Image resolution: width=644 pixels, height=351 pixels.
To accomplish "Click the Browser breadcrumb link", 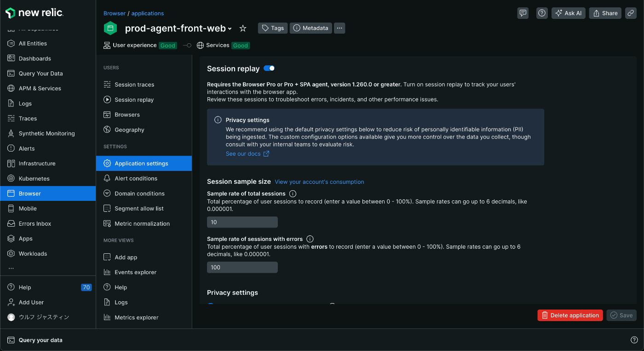I will click(115, 13).
